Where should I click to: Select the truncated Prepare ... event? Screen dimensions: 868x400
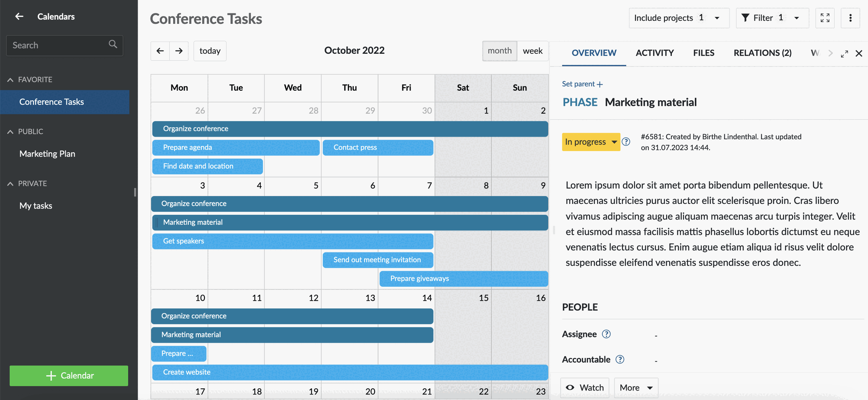[x=179, y=354]
